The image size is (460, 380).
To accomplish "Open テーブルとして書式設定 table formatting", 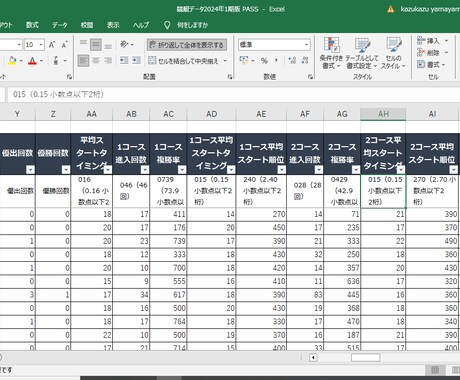I will point(362,53).
